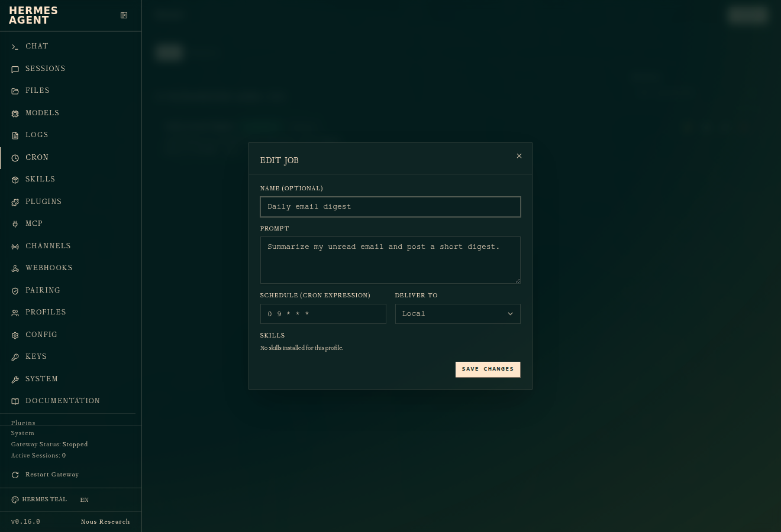
Task: Open Channels label in sidebar
Action: tap(48, 246)
